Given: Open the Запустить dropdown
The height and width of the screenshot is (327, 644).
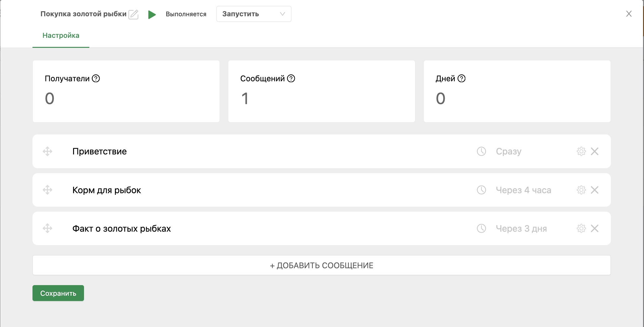Looking at the screenshot, I should (x=254, y=14).
